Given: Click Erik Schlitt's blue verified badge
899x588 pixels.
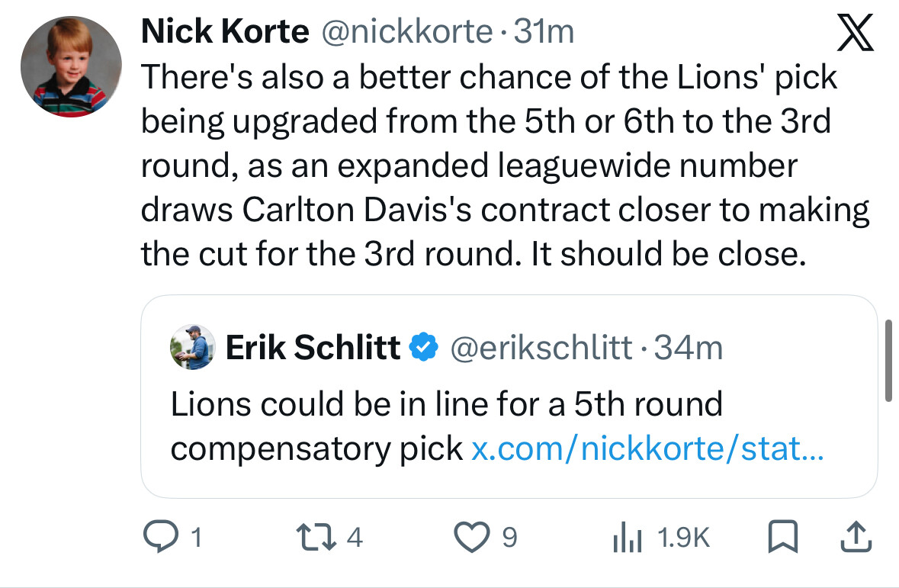Looking at the screenshot, I should pyautogui.click(x=423, y=348).
